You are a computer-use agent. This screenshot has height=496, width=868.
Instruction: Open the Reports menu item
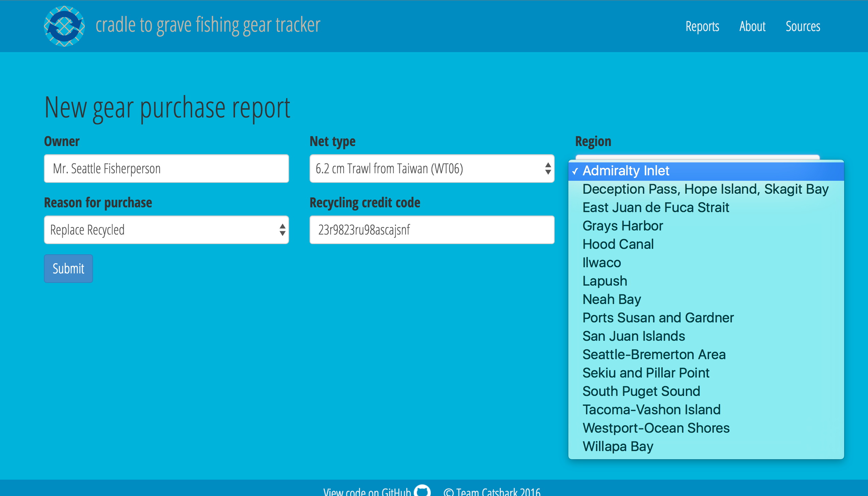703,26
